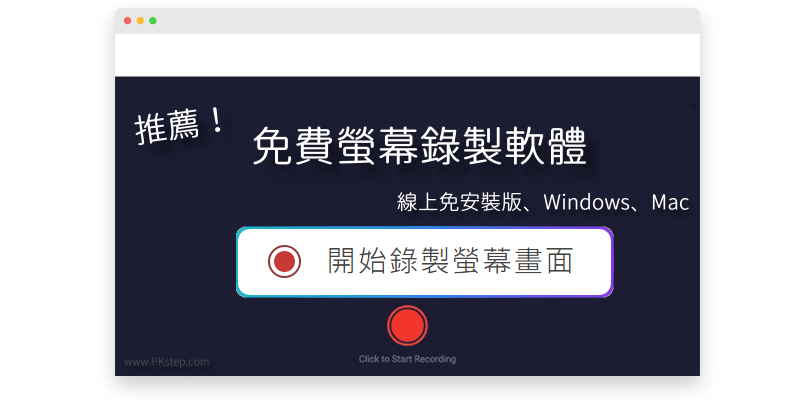Select the word Mac in the subtitle
This screenshot has width=800, height=400.
(x=670, y=203)
